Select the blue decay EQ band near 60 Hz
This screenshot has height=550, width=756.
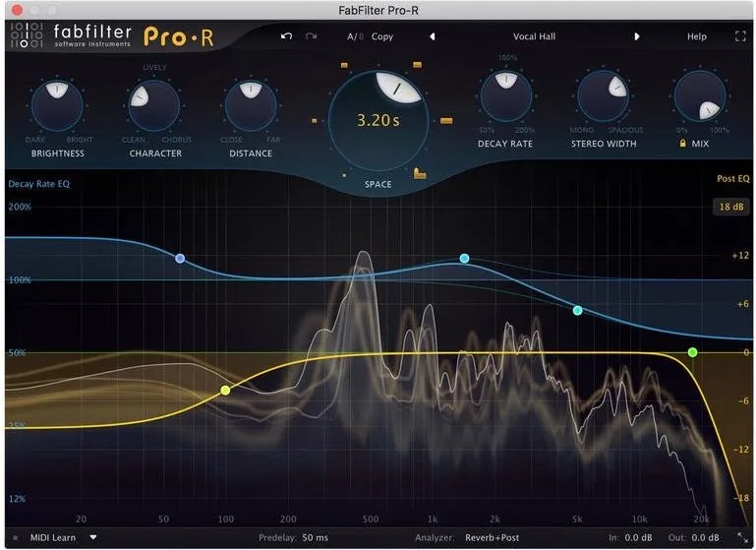click(x=180, y=259)
